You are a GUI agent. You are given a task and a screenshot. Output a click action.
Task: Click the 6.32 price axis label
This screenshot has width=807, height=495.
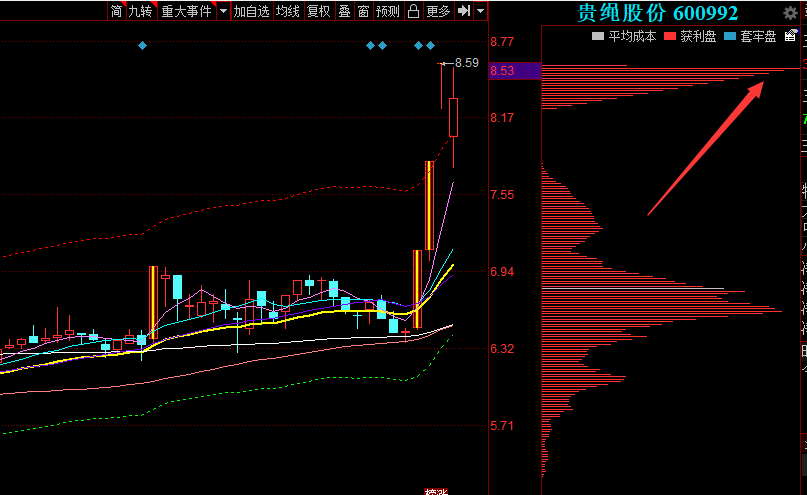pos(502,349)
